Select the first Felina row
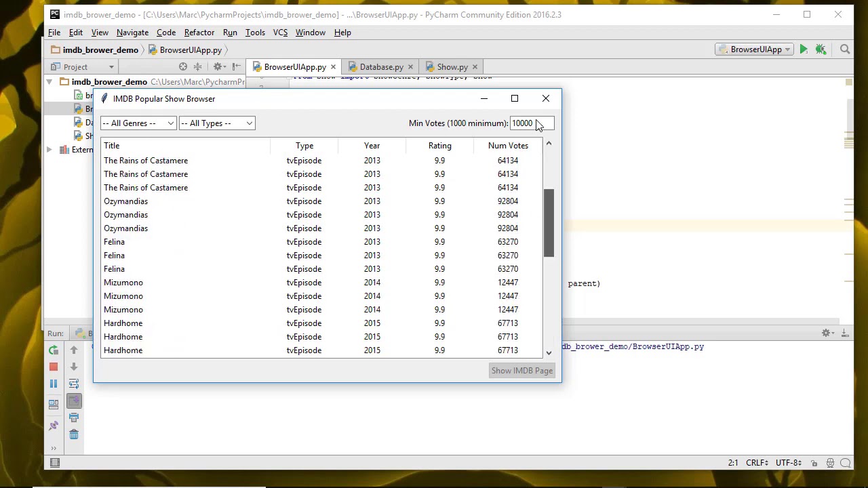This screenshot has width=868, height=488. (321, 242)
